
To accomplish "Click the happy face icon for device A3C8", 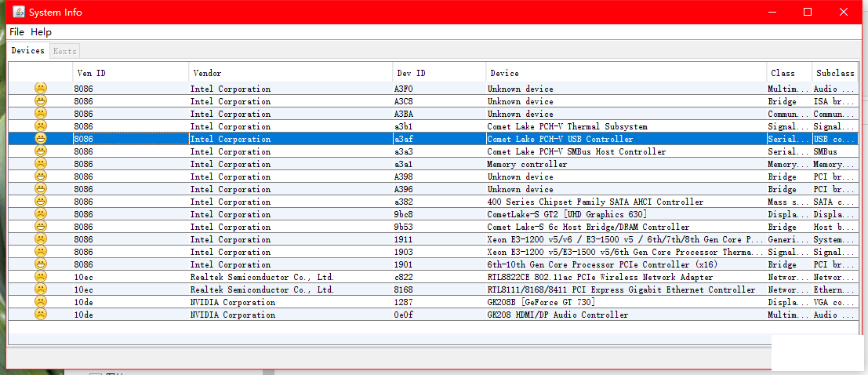I will click(41, 101).
